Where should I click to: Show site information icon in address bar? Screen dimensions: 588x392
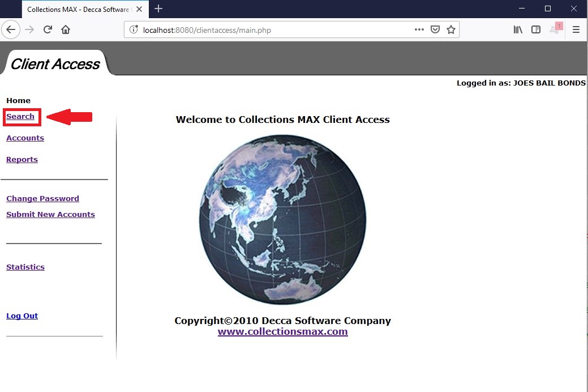click(134, 29)
